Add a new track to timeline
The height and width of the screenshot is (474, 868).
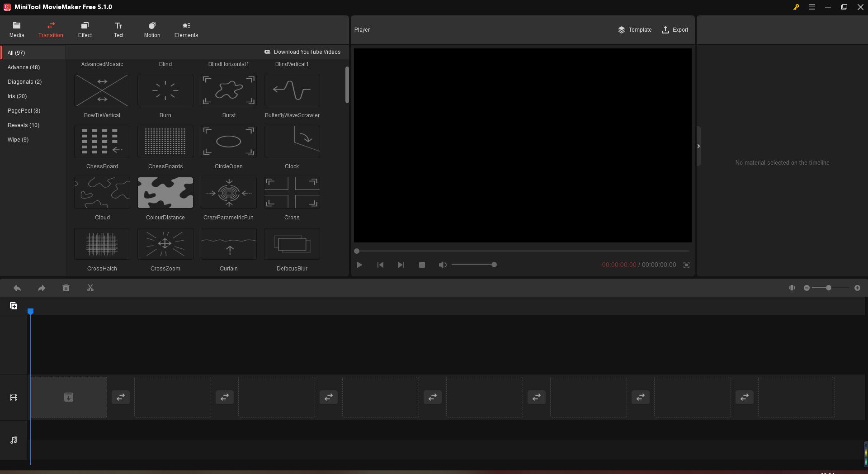click(x=14, y=306)
